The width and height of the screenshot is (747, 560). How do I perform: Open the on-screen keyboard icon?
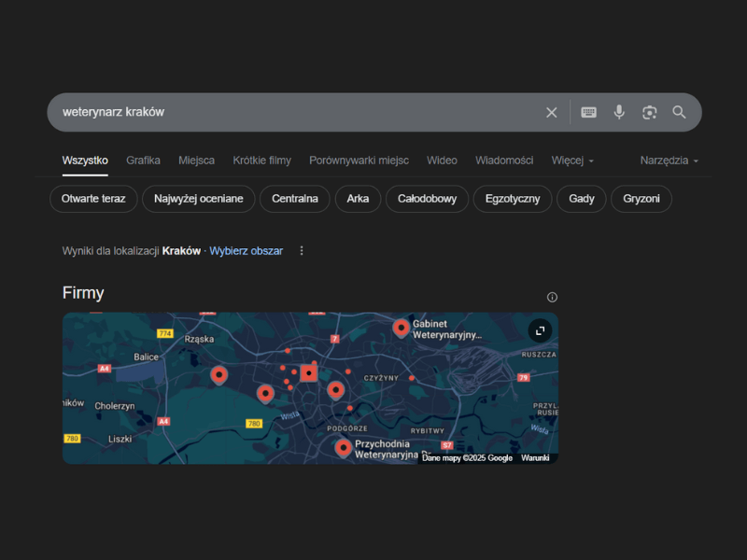point(588,112)
